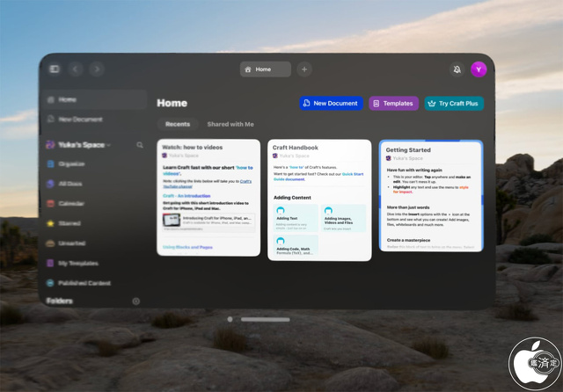Open Unsorted in the sidebar

tap(94, 243)
